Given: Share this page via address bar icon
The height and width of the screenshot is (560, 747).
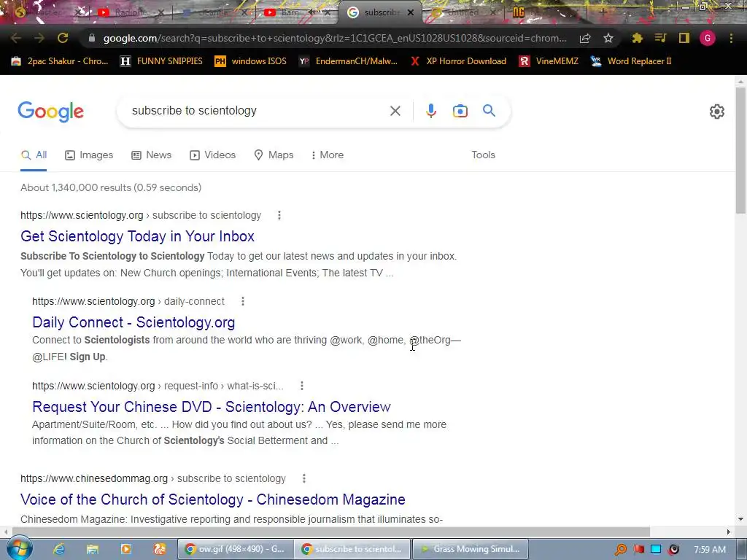Looking at the screenshot, I should pos(585,38).
